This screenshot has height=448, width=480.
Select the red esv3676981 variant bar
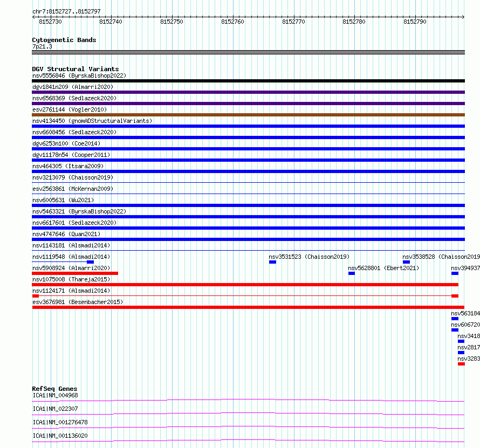248,307
